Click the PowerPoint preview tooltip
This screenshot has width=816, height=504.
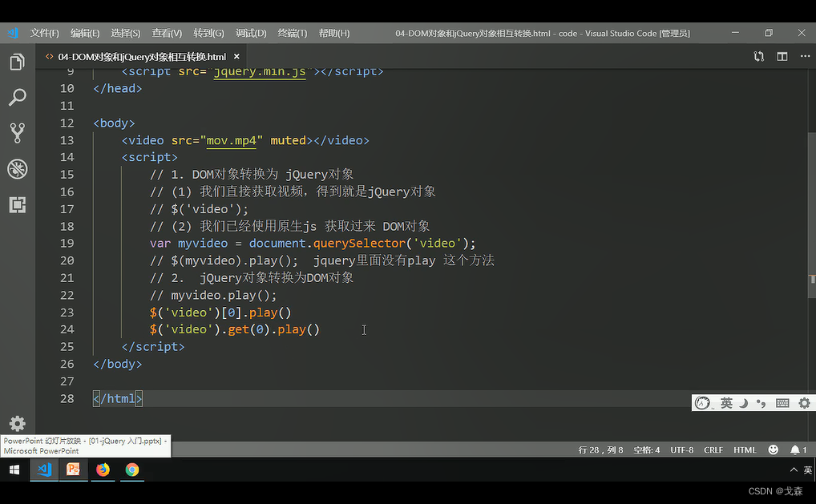pos(85,446)
